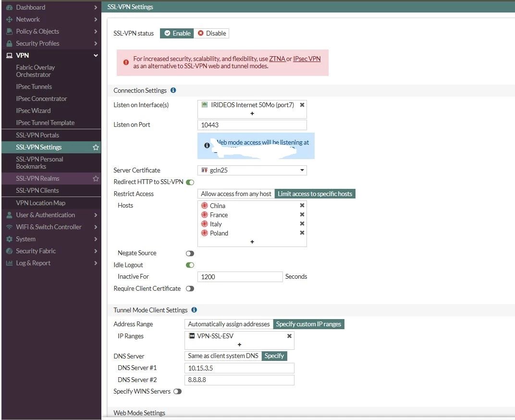Remove Poland from Hosts list
The height and width of the screenshot is (420, 515).
pos(302,233)
